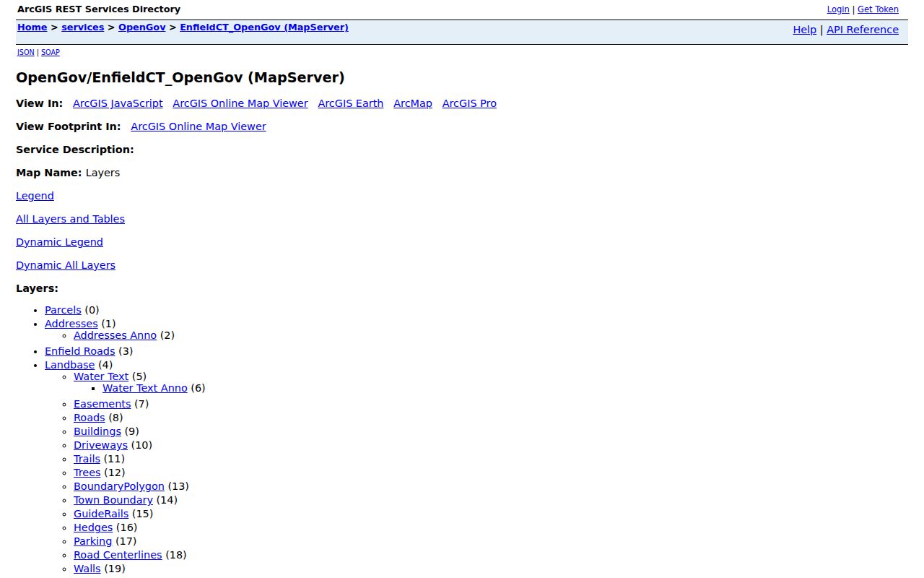Open the Water Text Anno layer
924x578 pixels.
145,388
